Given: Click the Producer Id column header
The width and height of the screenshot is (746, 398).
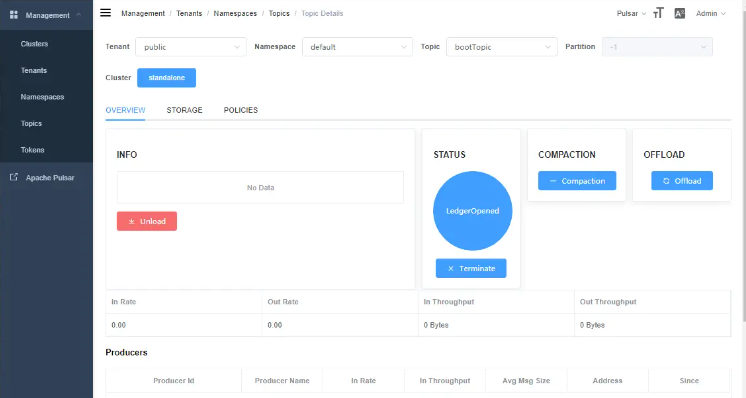Looking at the screenshot, I should pos(174,380).
